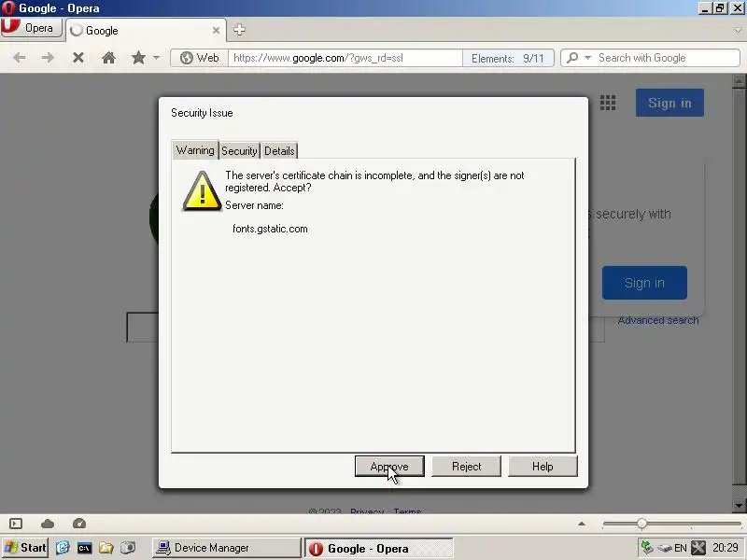Screen dimensions: 747x560
Task: Open the closed tabs list dropdown
Action: coord(738,30)
